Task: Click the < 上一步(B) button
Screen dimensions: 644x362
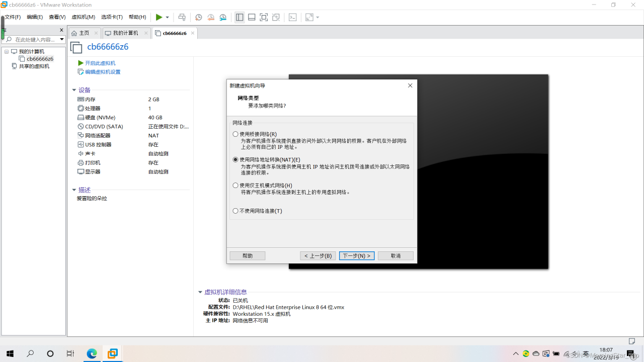Action: point(318,256)
